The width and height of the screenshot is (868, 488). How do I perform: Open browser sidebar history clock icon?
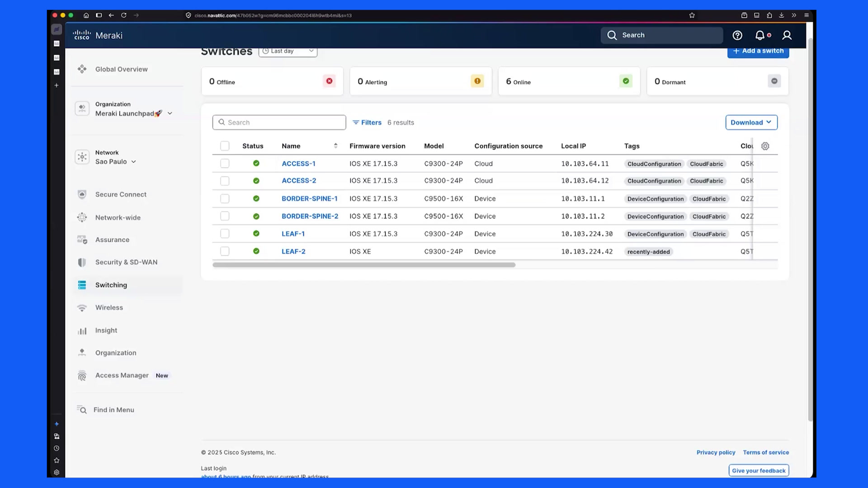click(x=57, y=448)
